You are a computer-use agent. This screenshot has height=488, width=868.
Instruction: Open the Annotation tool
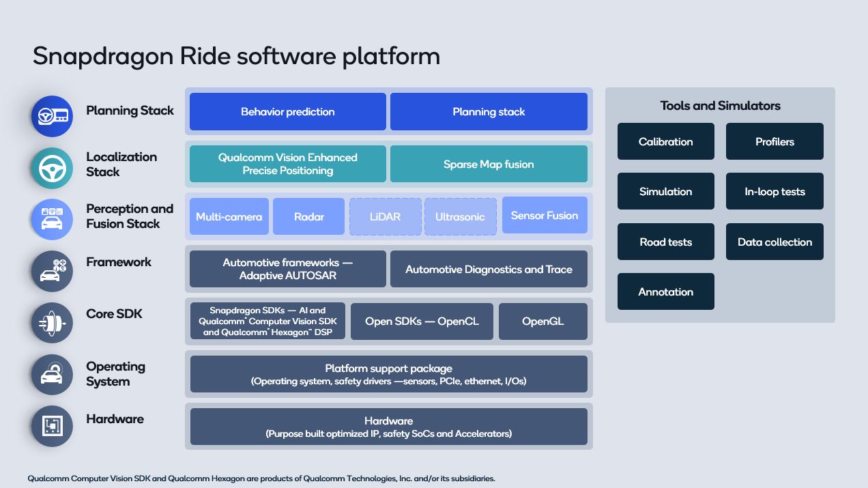[665, 291]
